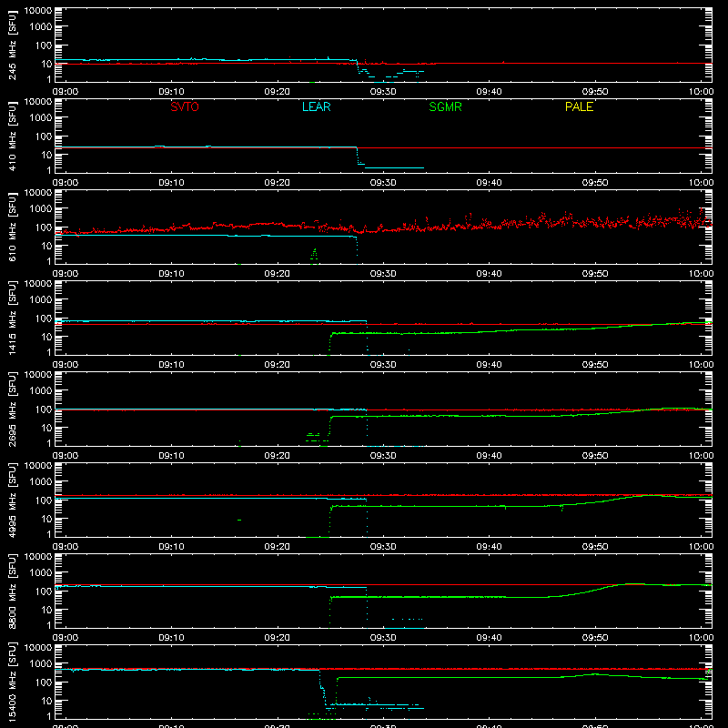The height and width of the screenshot is (728, 728).
Task: Click the 10000 tick of the 8800 MHz plot
Action: click(x=38, y=557)
